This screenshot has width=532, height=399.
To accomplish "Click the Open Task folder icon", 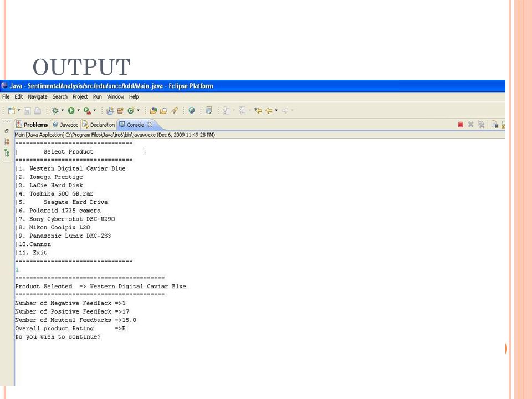I will (x=163, y=111).
